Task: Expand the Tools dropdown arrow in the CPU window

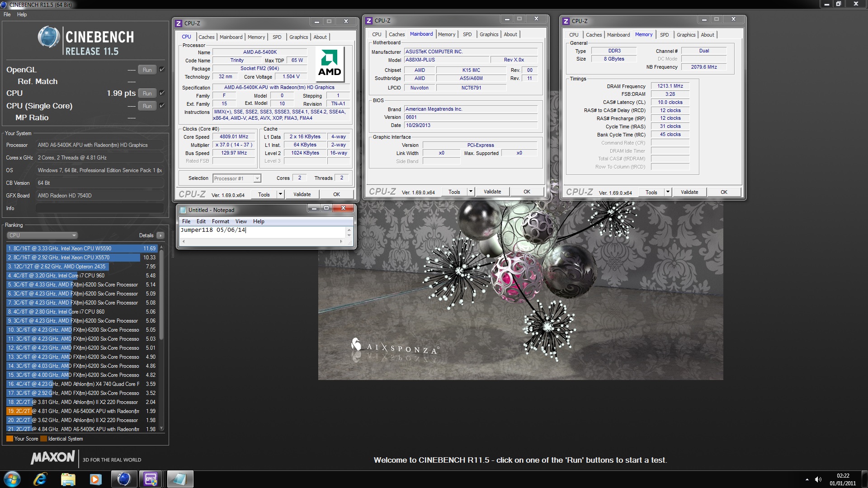Action: (x=280, y=194)
